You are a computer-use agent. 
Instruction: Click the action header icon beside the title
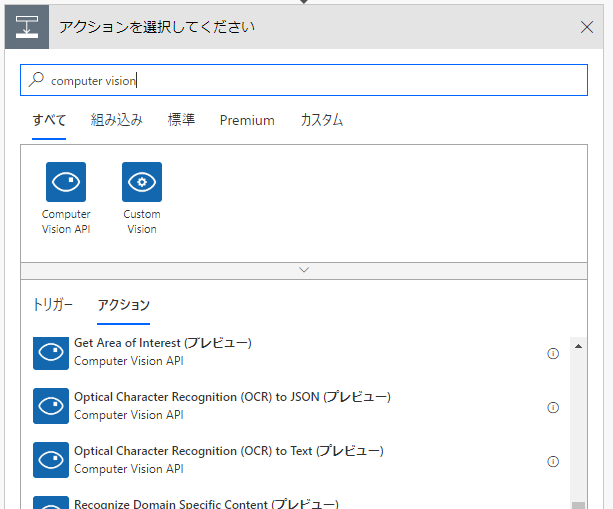[x=27, y=27]
